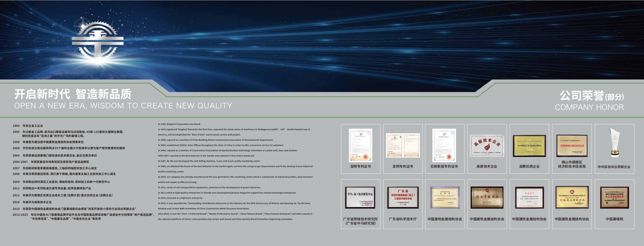Click the 中乌-金工技术研发中心 plaque
Image resolution: width=644 pixels, height=246 pixels.
360,197
